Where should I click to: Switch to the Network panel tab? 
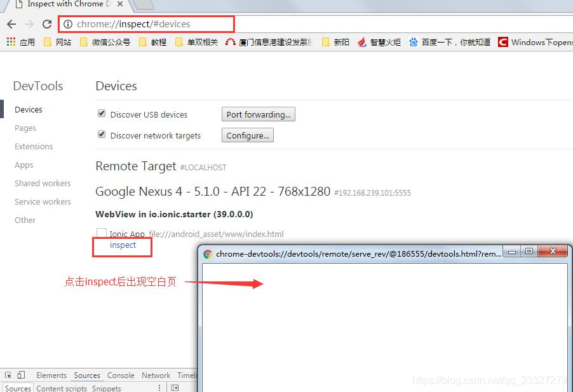point(156,375)
